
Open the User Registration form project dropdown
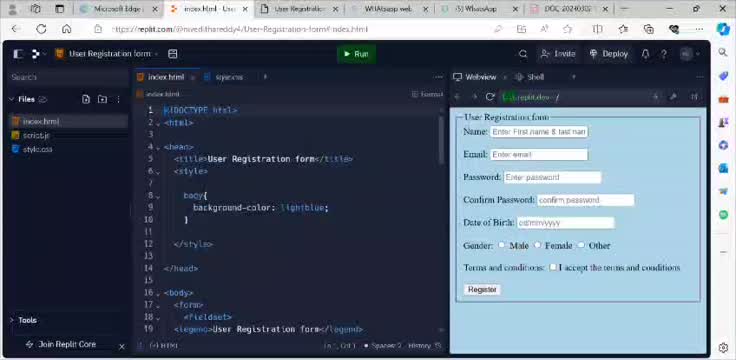[113, 54]
